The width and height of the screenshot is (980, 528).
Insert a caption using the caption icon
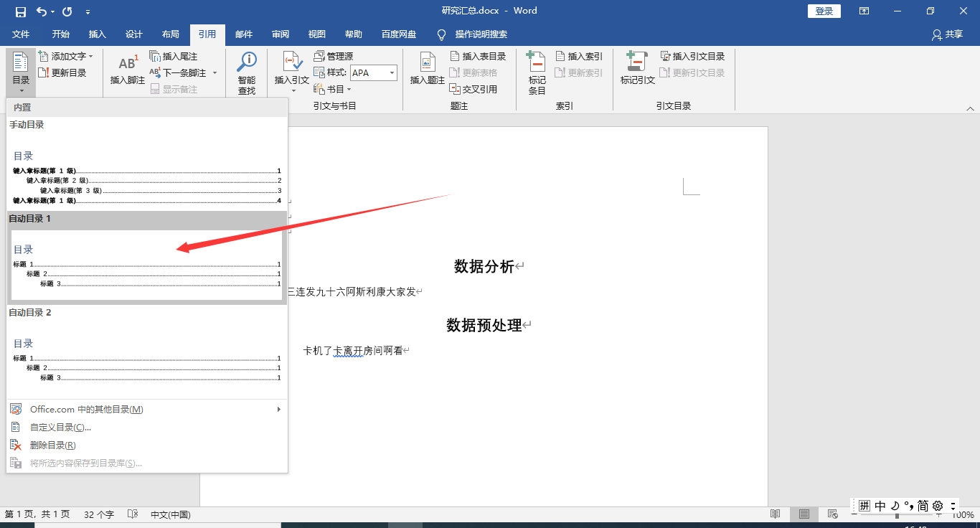tap(427, 68)
